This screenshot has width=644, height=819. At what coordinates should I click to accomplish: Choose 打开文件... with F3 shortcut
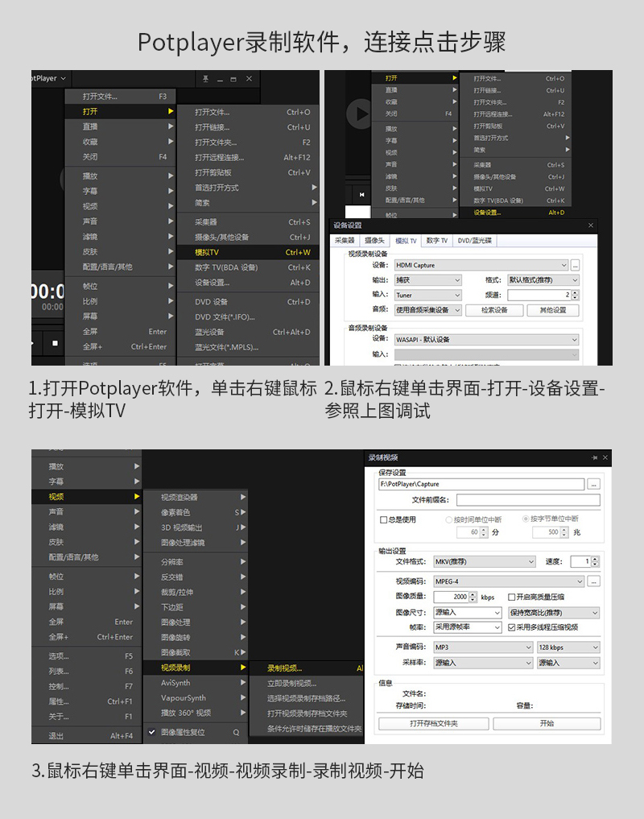click(x=120, y=97)
